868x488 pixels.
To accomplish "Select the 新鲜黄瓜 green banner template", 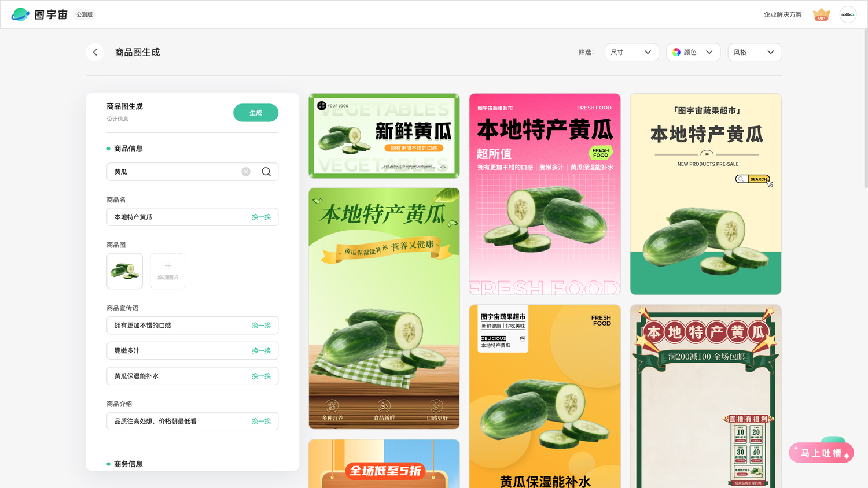I will coord(384,136).
